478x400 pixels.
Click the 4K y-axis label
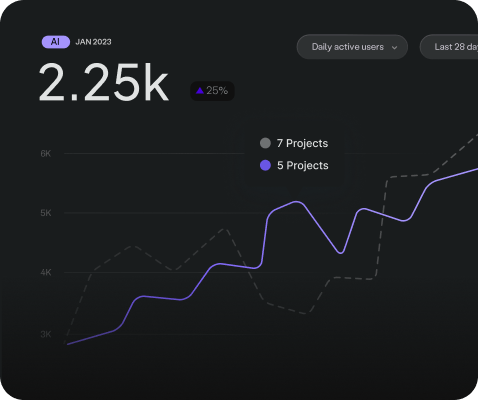click(x=46, y=273)
